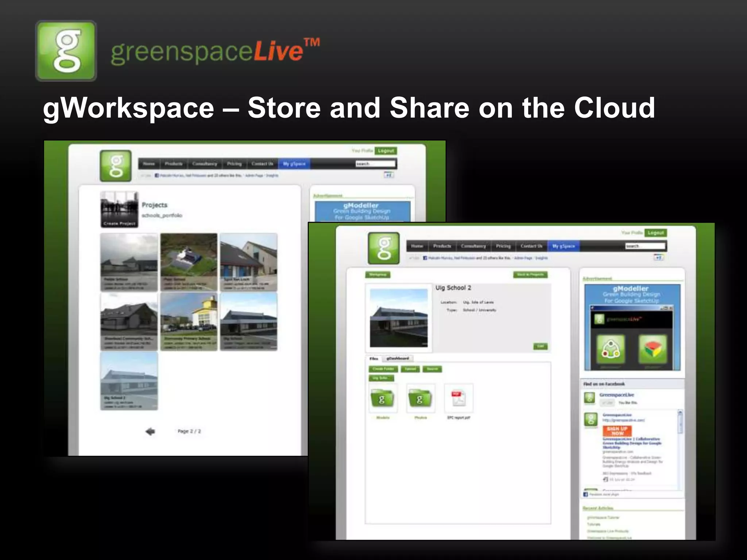This screenshot has height=560, width=747.
Task: Click the Workgroup green button
Action: coord(378,275)
